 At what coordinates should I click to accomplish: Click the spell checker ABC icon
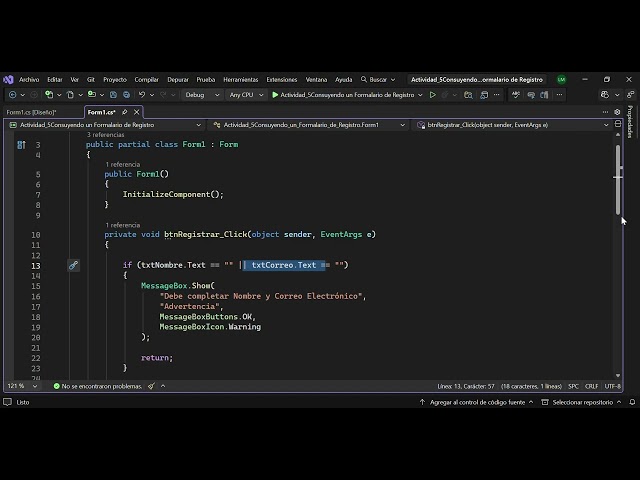coord(516,95)
